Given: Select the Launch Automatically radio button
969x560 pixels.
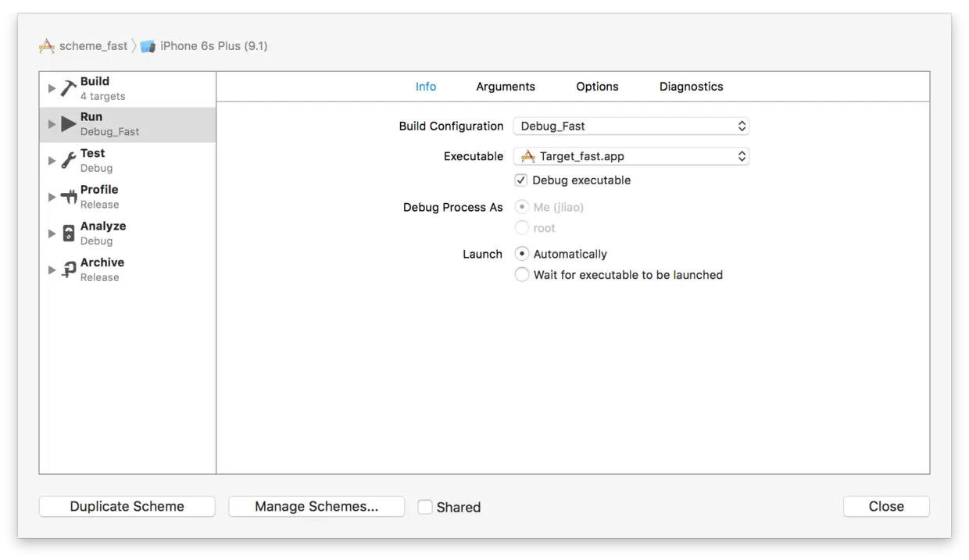Looking at the screenshot, I should (522, 254).
